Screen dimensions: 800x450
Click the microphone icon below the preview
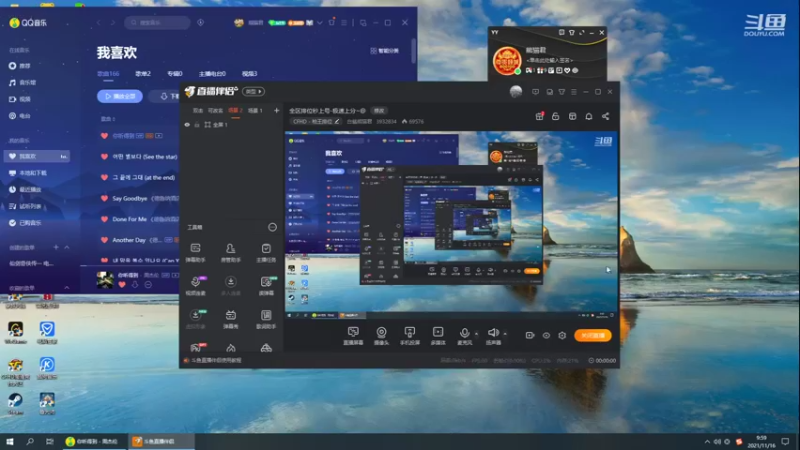464,333
